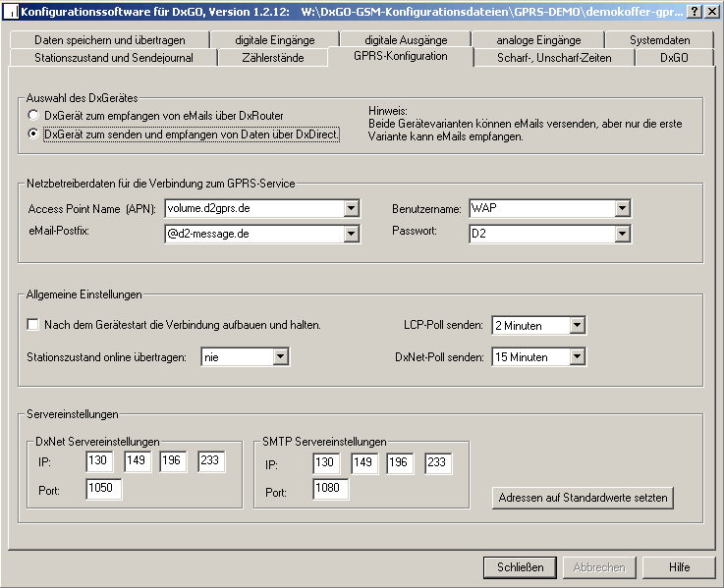
Task: Open the Benutzername dropdown list
Action: (621, 208)
